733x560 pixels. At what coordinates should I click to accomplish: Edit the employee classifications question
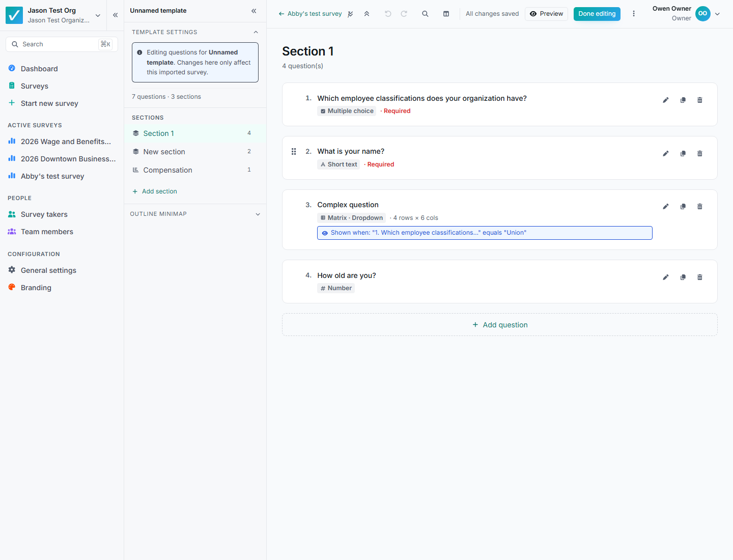point(665,100)
